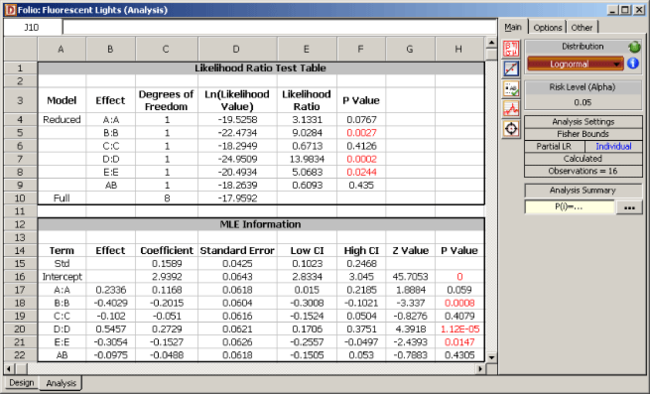Screen dimensions: 650x394
Task: Select row header 16
Action: [20, 277]
